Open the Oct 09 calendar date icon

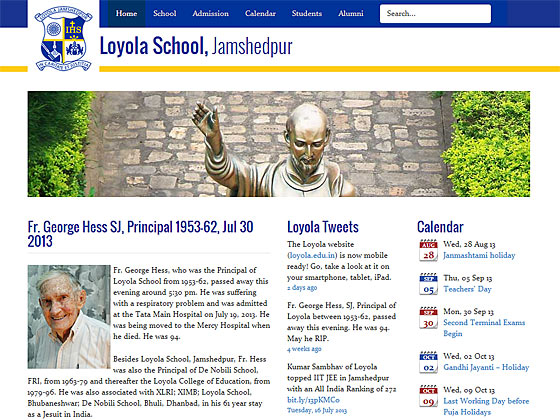428,396
